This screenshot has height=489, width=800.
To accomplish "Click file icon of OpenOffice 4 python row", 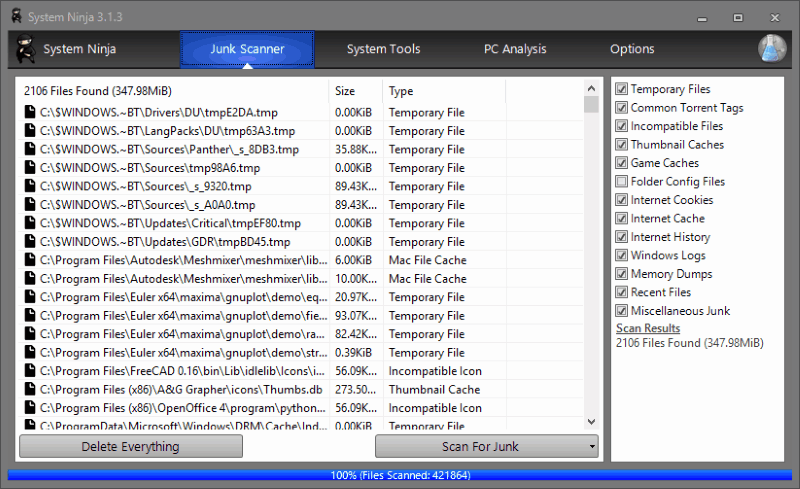I will pyautogui.click(x=30, y=407).
